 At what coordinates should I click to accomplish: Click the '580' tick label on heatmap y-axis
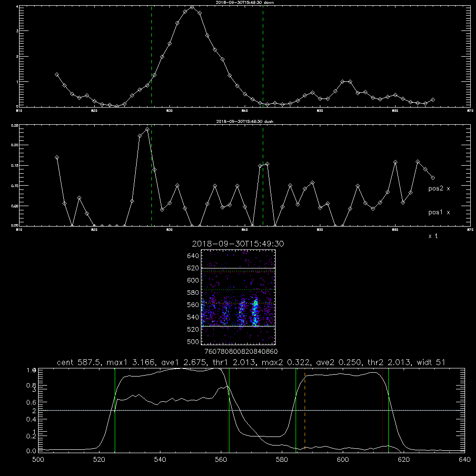pos(193,293)
